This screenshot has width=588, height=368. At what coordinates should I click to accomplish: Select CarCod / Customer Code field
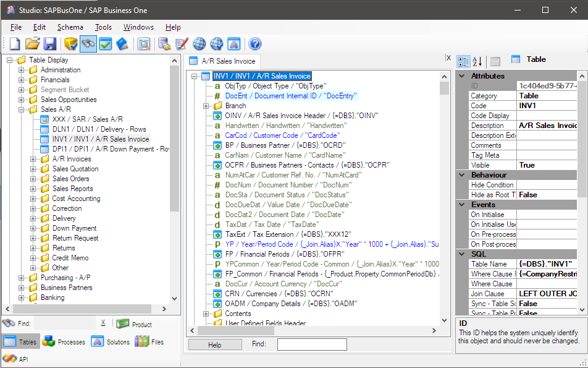click(282, 135)
